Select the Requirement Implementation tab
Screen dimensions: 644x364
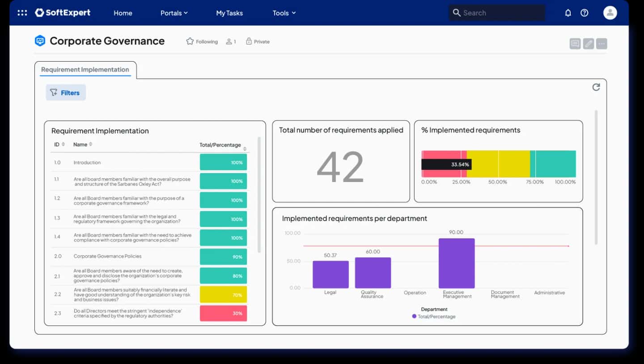coord(85,69)
